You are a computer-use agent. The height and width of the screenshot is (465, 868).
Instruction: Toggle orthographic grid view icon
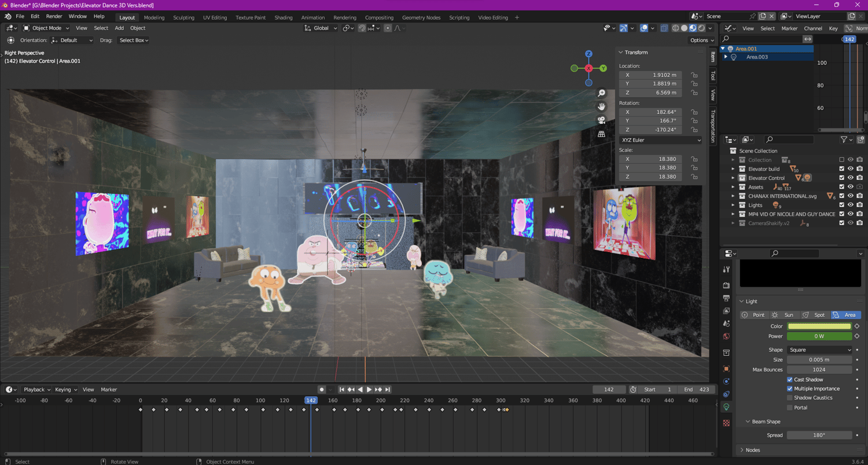601,134
